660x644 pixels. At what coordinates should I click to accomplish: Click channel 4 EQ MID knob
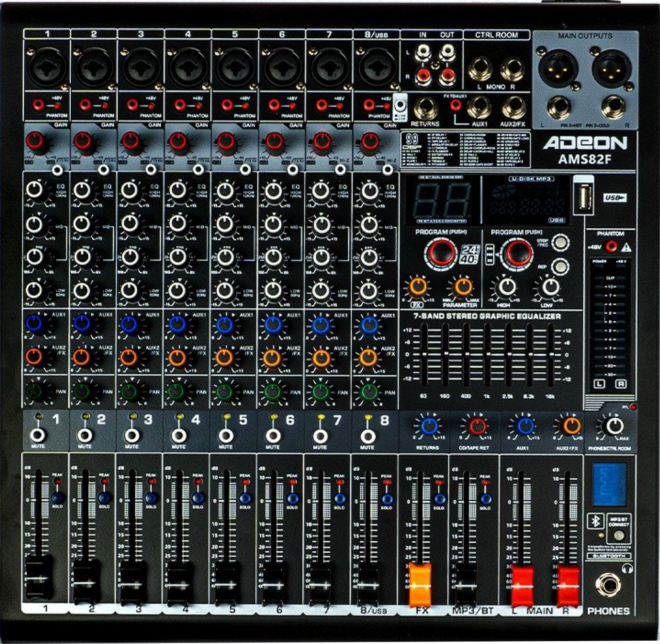click(x=177, y=224)
